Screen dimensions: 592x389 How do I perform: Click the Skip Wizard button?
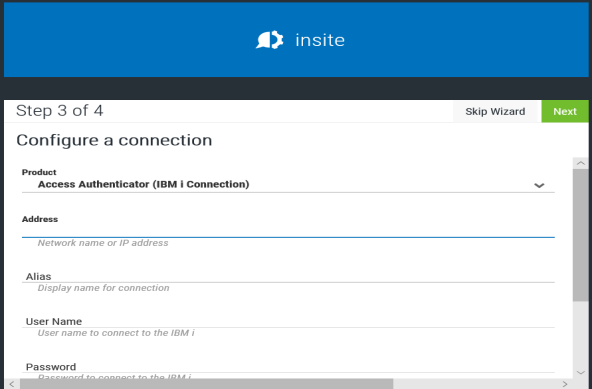click(x=495, y=111)
